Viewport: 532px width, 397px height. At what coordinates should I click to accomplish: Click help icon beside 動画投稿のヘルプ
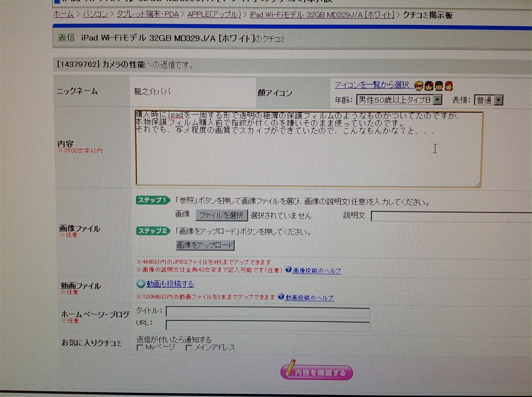pos(281,297)
